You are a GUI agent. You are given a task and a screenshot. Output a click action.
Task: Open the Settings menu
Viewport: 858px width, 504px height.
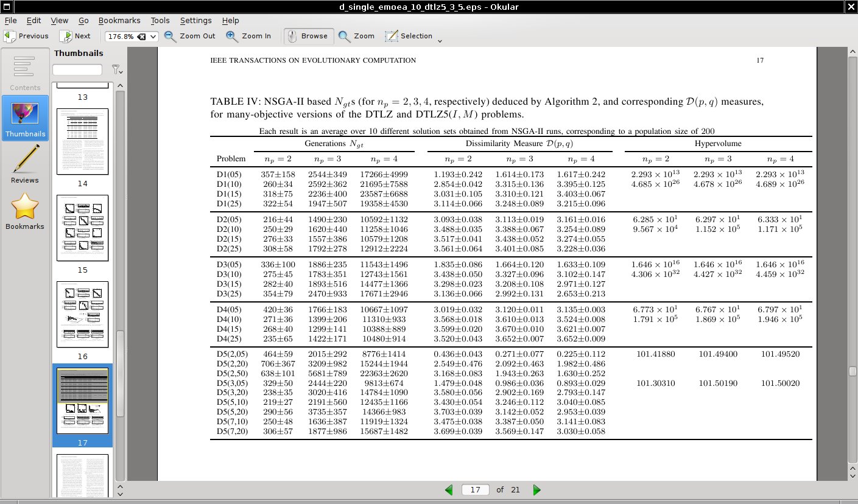196,21
